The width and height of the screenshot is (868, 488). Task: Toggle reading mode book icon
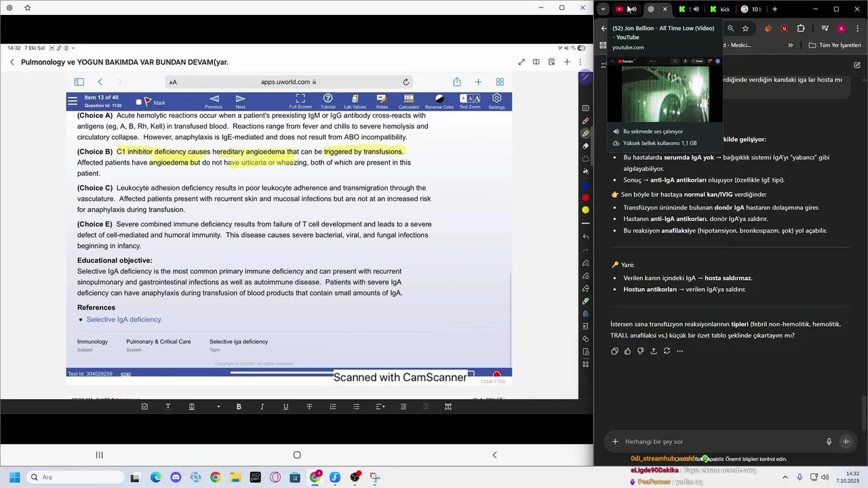(x=536, y=62)
